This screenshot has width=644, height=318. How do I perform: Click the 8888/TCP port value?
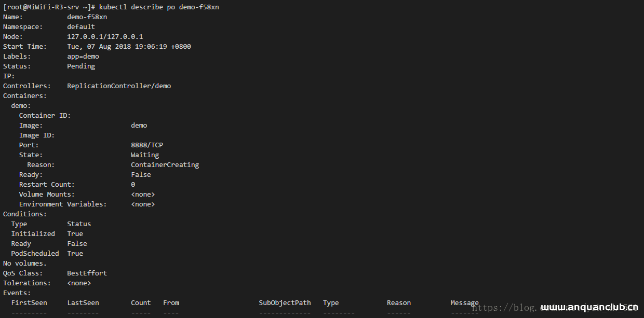(x=147, y=145)
